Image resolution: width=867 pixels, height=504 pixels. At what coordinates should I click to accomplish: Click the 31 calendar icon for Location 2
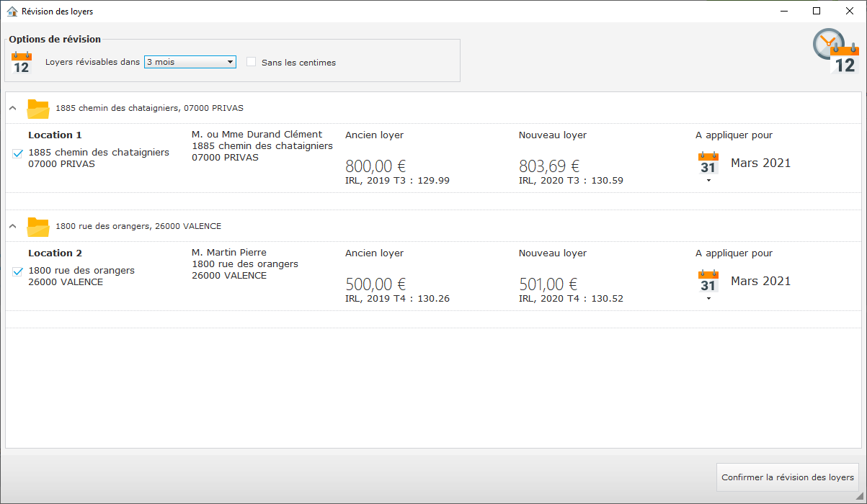pyautogui.click(x=708, y=282)
